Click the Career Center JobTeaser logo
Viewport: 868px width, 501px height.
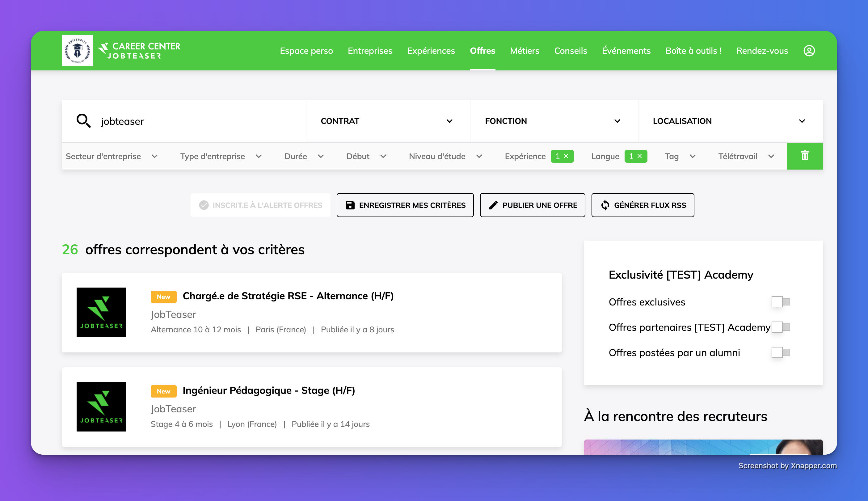pyautogui.click(x=139, y=51)
